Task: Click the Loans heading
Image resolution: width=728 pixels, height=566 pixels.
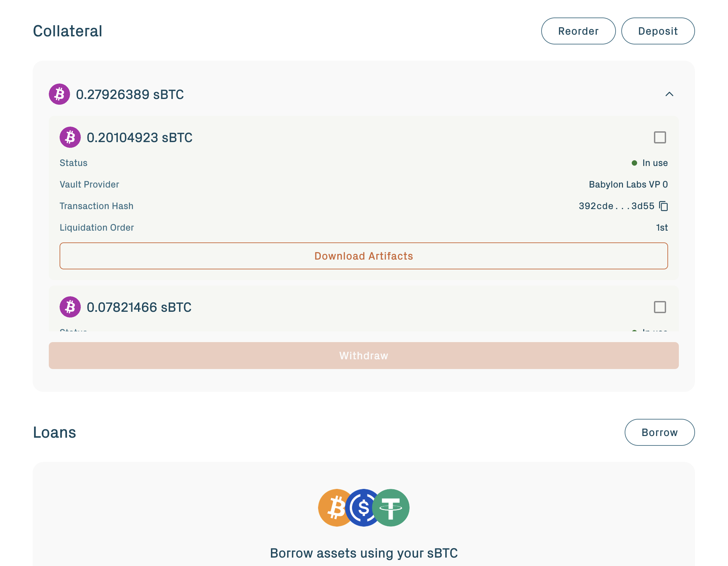Action: 55,432
